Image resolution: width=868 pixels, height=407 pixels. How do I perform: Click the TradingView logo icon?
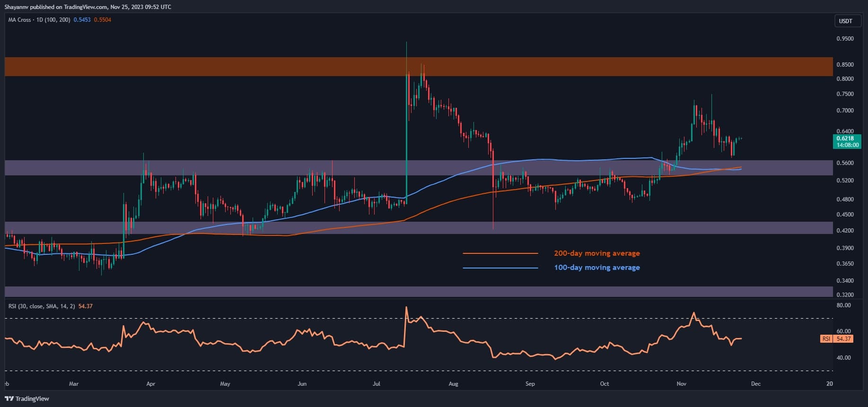9,398
